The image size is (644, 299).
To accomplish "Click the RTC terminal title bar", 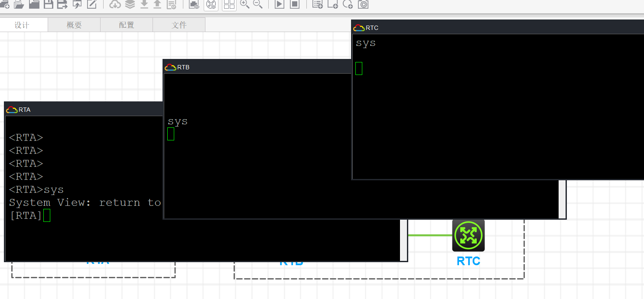I will coord(498,27).
